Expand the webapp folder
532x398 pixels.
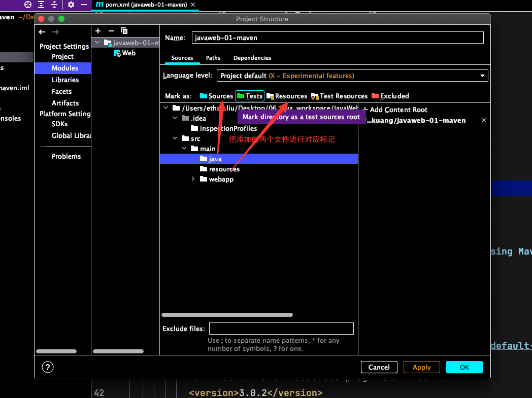click(193, 179)
